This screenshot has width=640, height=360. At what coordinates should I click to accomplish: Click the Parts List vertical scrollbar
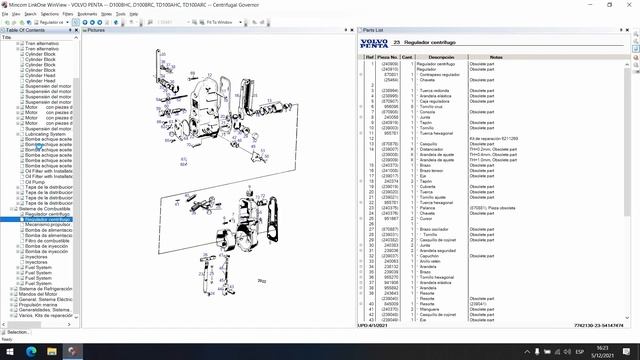coord(627,141)
